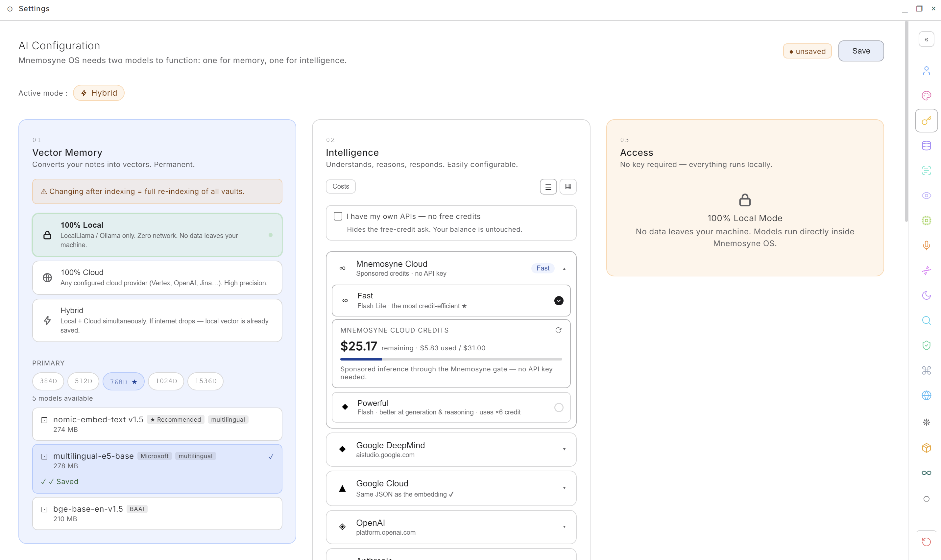
Task: Check 'I have my own APIs' box
Action: tap(338, 216)
